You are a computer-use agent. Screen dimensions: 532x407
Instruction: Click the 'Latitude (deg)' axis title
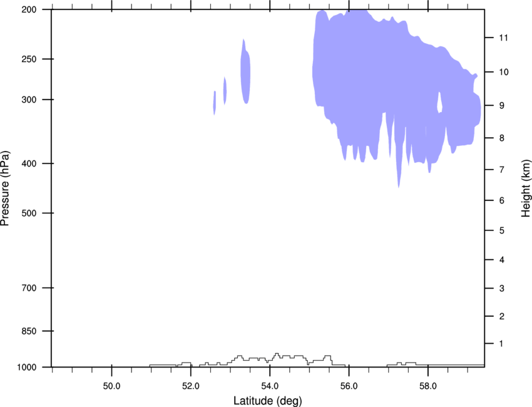(267, 401)
